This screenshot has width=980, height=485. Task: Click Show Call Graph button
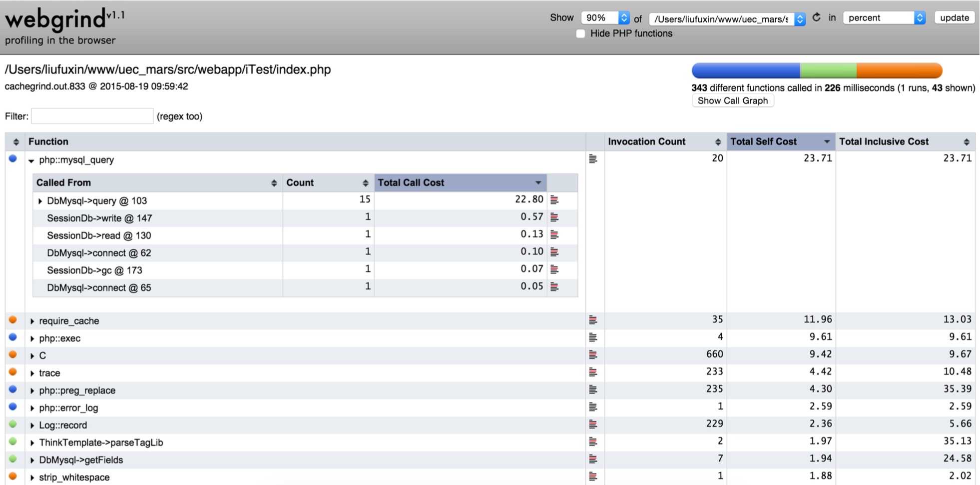tap(733, 100)
